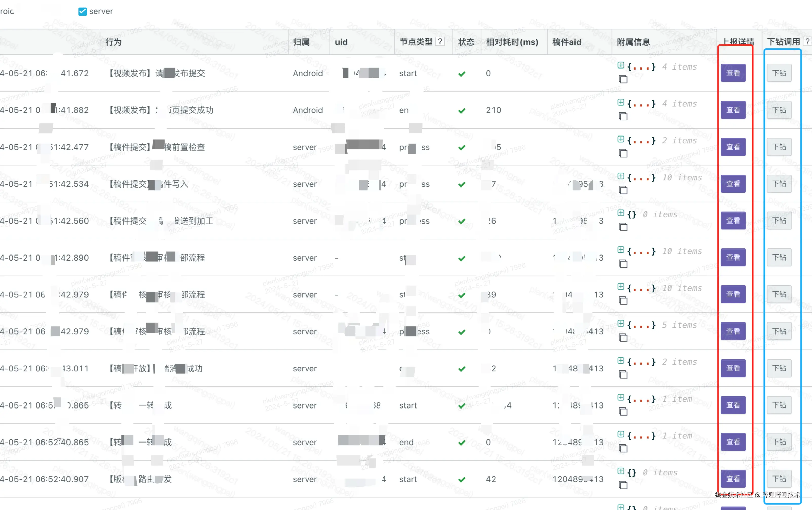Screen dimensions: 812x510
Task: Expand the 5 items JSON object
Action: [x=620, y=323]
